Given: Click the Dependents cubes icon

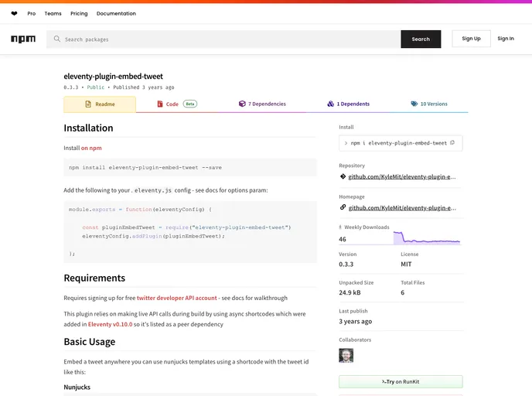Looking at the screenshot, I should [330, 104].
